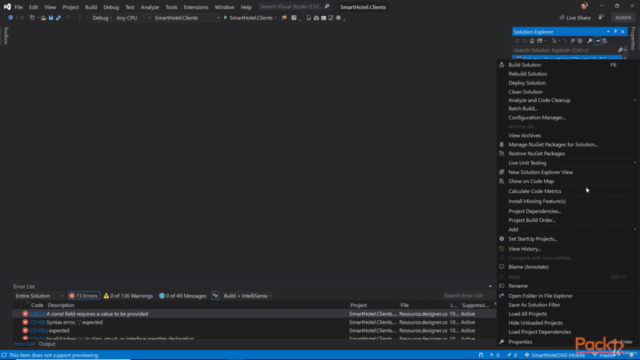Click the Find in Files toolbar icon

click(x=284, y=18)
